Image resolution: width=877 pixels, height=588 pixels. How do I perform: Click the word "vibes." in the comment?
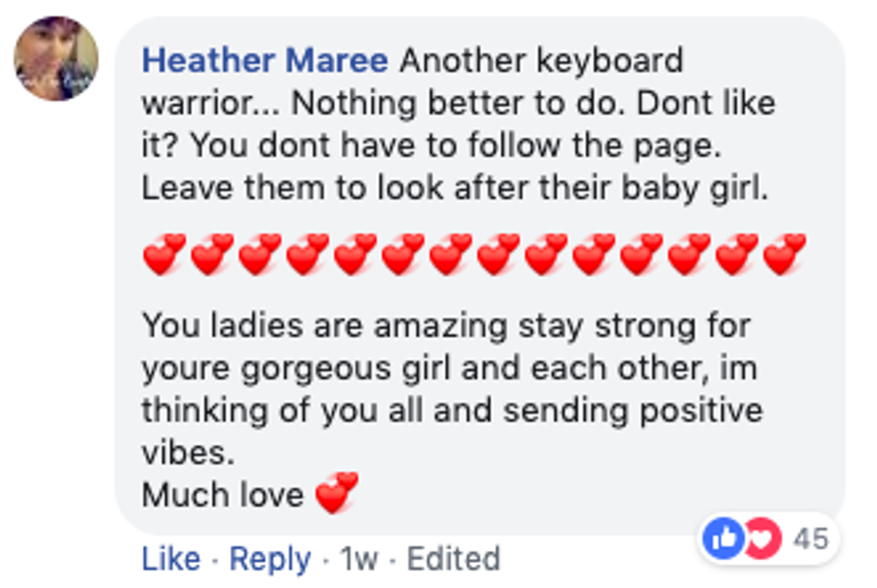point(187,451)
